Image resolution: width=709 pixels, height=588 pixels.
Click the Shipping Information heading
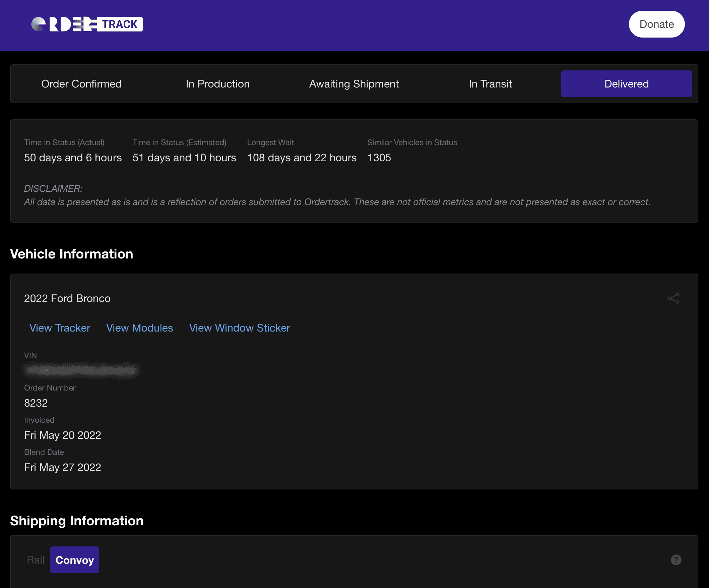point(77,521)
